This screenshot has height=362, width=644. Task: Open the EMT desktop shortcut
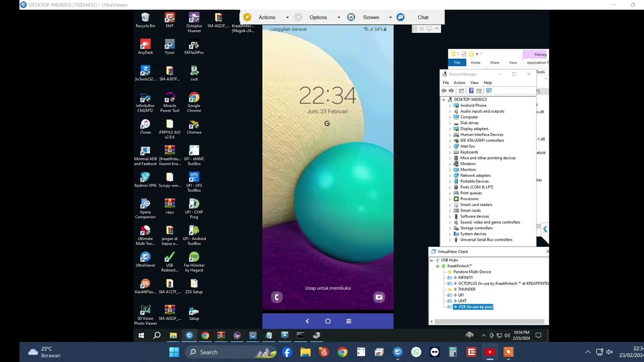tap(170, 21)
